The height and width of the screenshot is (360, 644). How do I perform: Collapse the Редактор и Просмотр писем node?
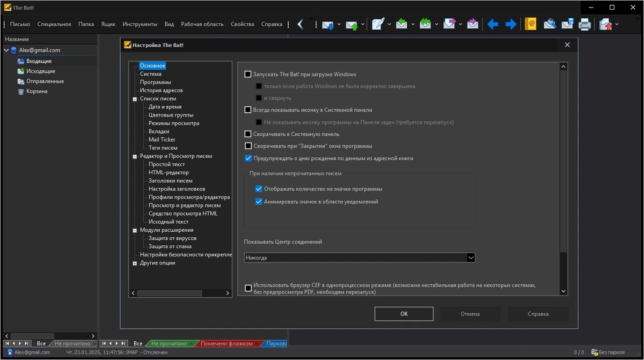pyautogui.click(x=135, y=156)
